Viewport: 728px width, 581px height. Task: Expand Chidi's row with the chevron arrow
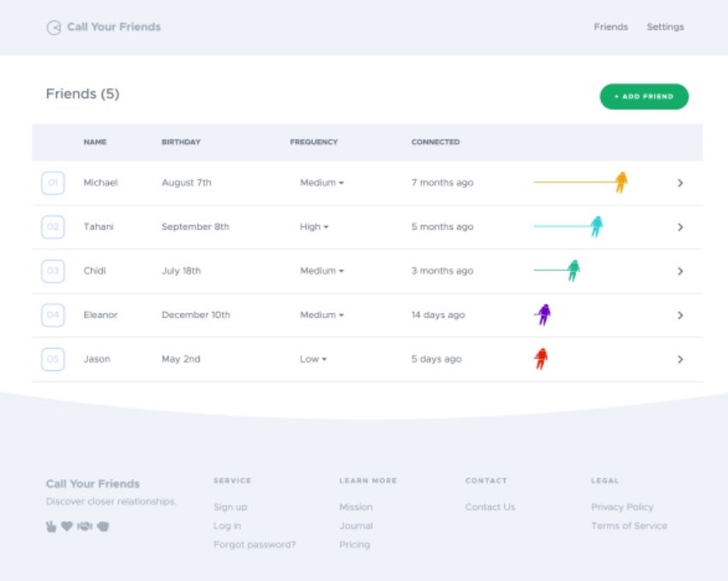coord(680,271)
